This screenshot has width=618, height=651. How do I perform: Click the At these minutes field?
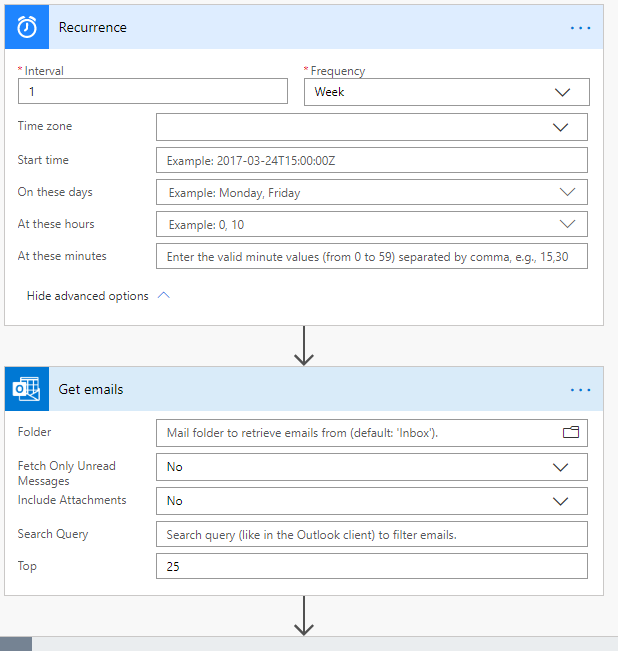[371, 257]
